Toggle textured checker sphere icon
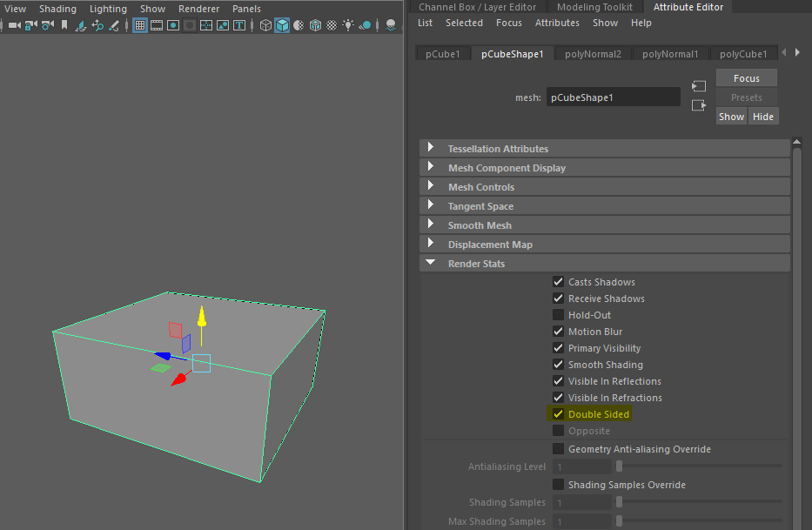The height and width of the screenshot is (530, 812). coord(332,25)
